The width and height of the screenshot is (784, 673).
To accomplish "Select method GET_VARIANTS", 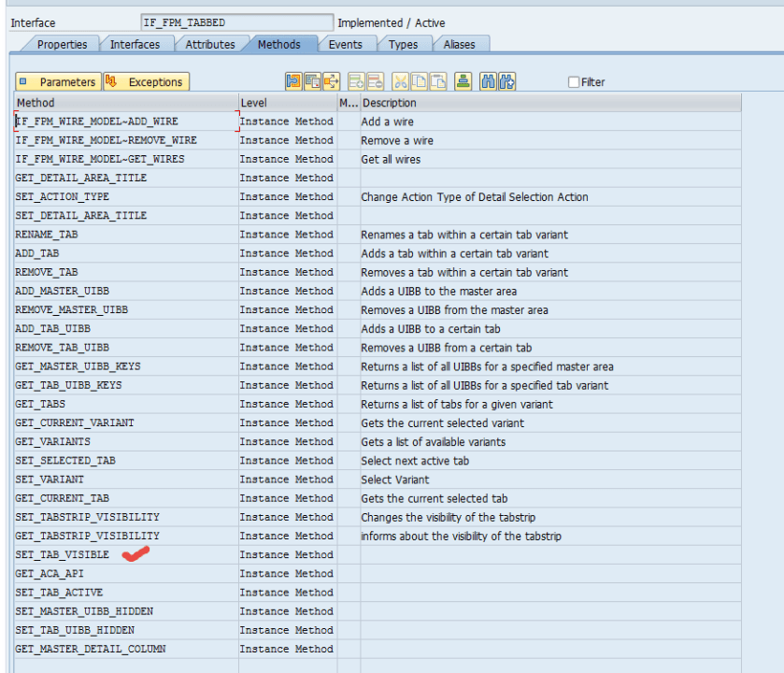I will [x=126, y=441].
